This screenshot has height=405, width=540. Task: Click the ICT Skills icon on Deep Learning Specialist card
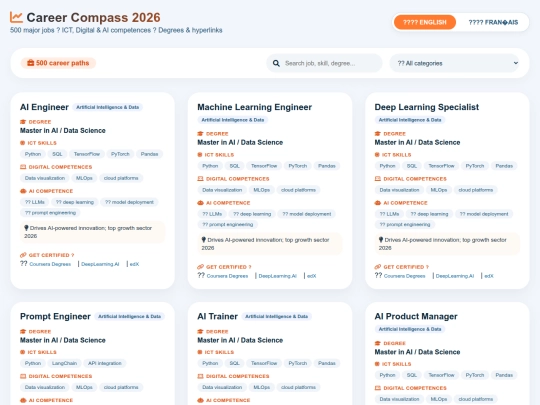coord(377,155)
